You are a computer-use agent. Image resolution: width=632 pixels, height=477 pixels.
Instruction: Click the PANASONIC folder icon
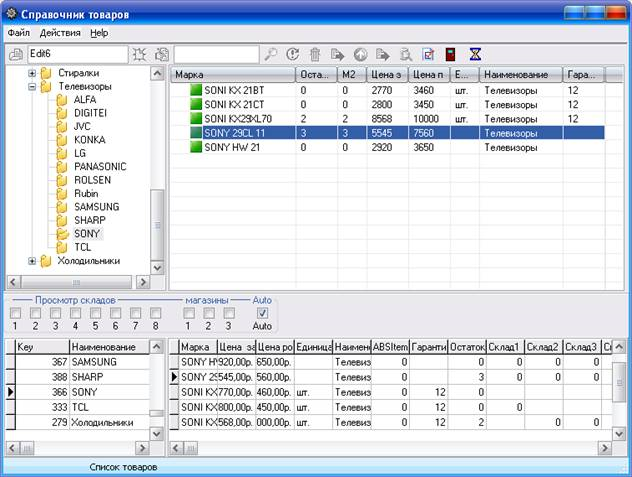tap(62, 167)
